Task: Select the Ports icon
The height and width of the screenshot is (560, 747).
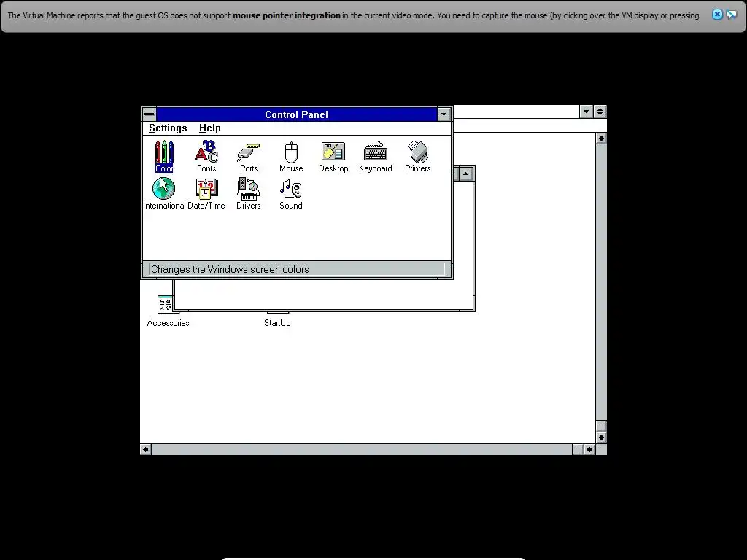Action: pos(249,156)
